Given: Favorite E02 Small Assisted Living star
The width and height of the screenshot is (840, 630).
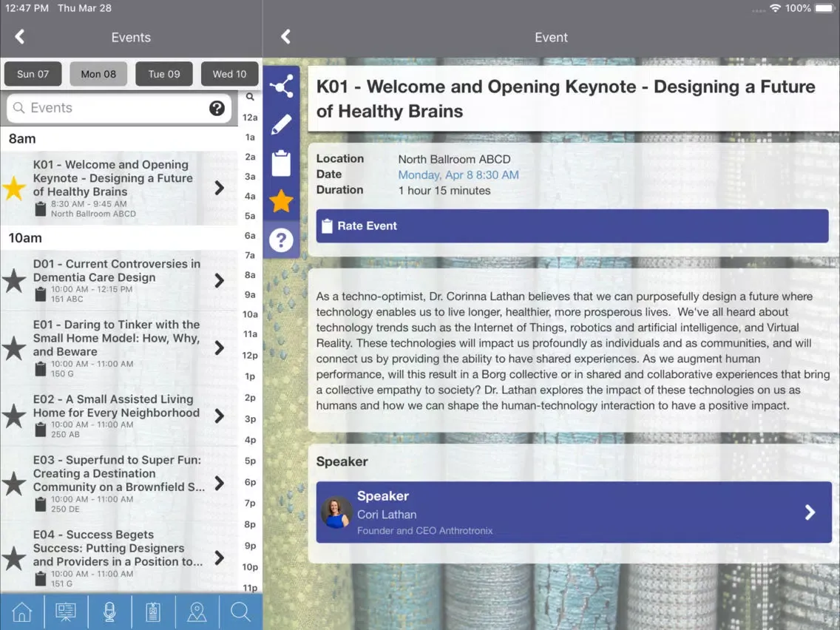Looking at the screenshot, I should pos(14,416).
